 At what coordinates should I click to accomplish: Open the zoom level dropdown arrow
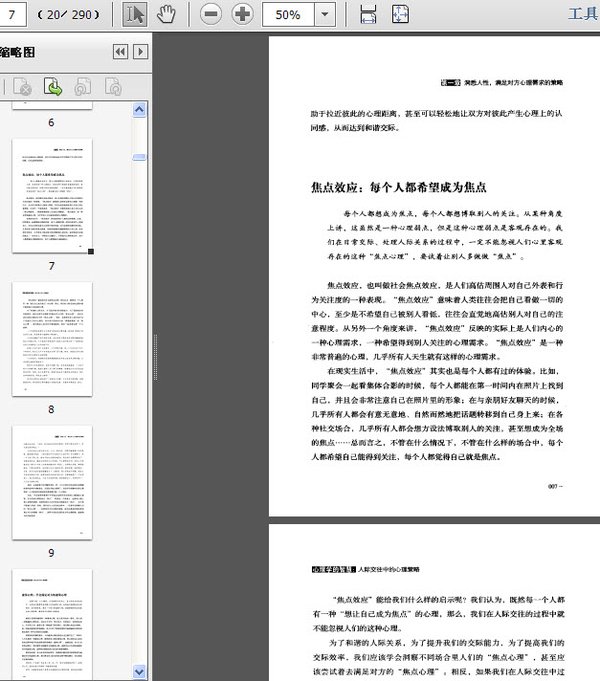click(x=325, y=14)
